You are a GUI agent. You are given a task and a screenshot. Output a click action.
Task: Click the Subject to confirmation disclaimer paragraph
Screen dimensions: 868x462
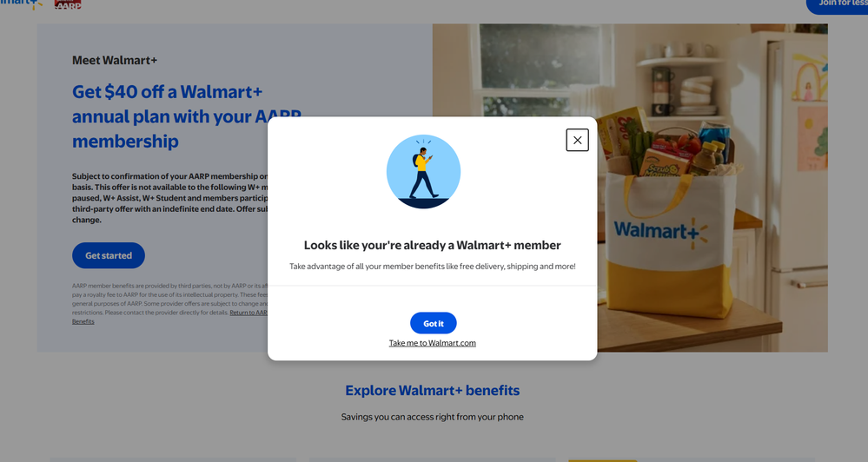(x=169, y=198)
